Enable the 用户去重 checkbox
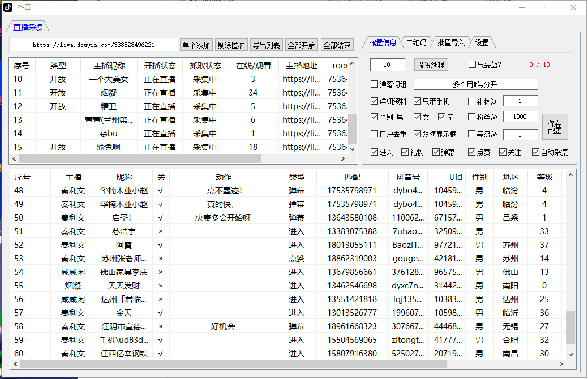Viewport: 588px width, 379px height. point(375,134)
